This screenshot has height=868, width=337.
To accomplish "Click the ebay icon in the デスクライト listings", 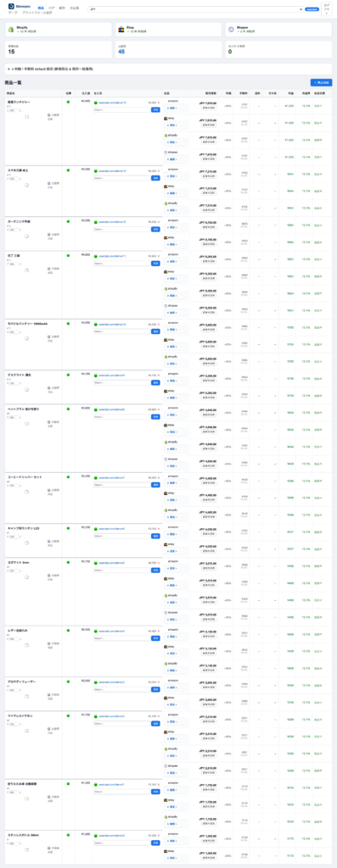I will (x=166, y=392).
